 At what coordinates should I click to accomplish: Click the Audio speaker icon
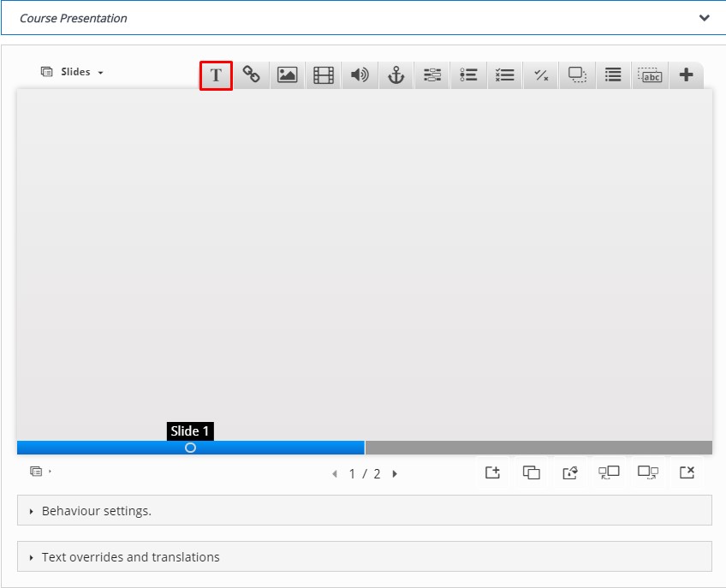(x=360, y=75)
